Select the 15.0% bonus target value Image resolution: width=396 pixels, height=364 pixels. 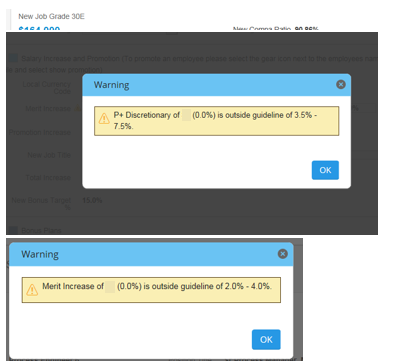pyautogui.click(x=92, y=201)
